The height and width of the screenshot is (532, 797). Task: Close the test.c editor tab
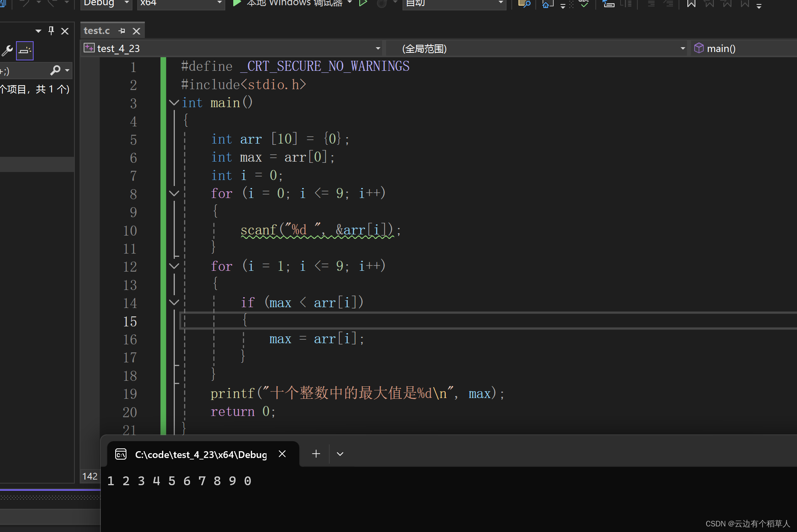(x=136, y=31)
